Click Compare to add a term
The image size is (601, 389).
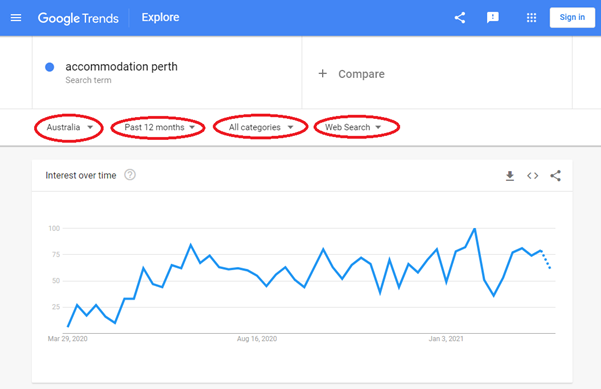coord(361,74)
